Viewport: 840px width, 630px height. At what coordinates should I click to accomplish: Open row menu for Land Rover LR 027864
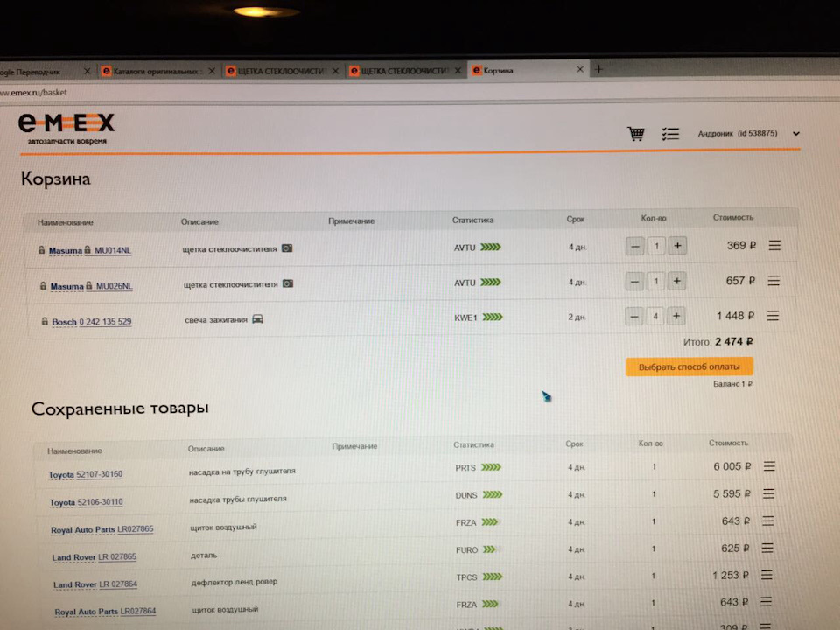pos(766,575)
